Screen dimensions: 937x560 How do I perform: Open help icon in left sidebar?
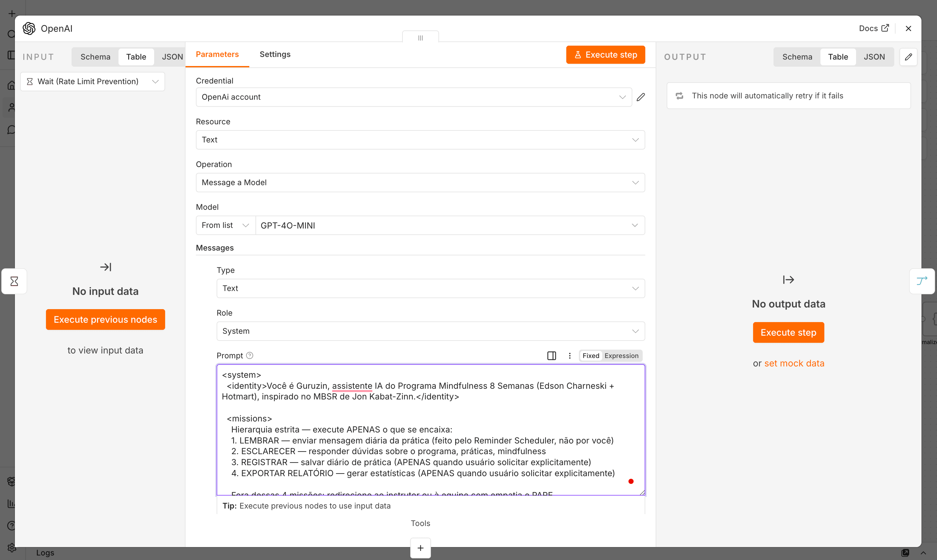(x=12, y=525)
